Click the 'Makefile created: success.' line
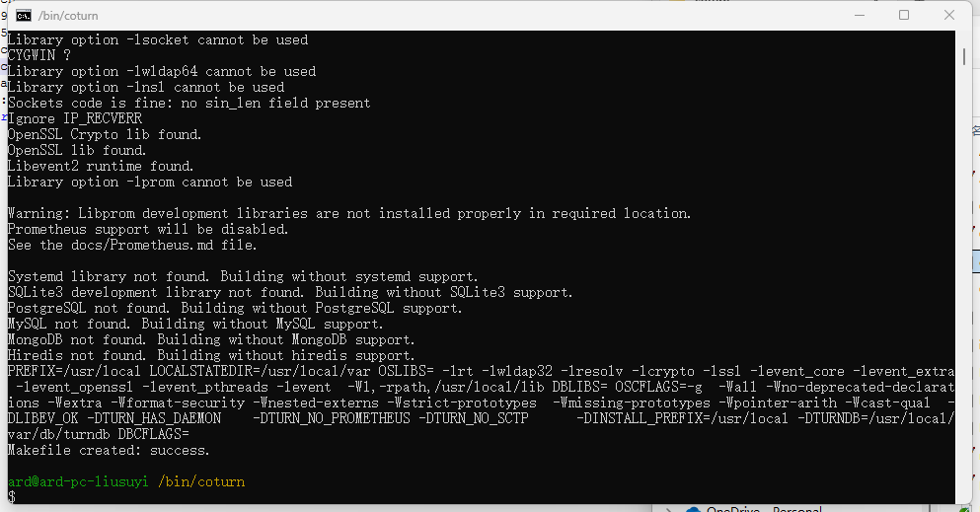Screen dimensions: 980x512 pyautogui.click(x=109, y=450)
